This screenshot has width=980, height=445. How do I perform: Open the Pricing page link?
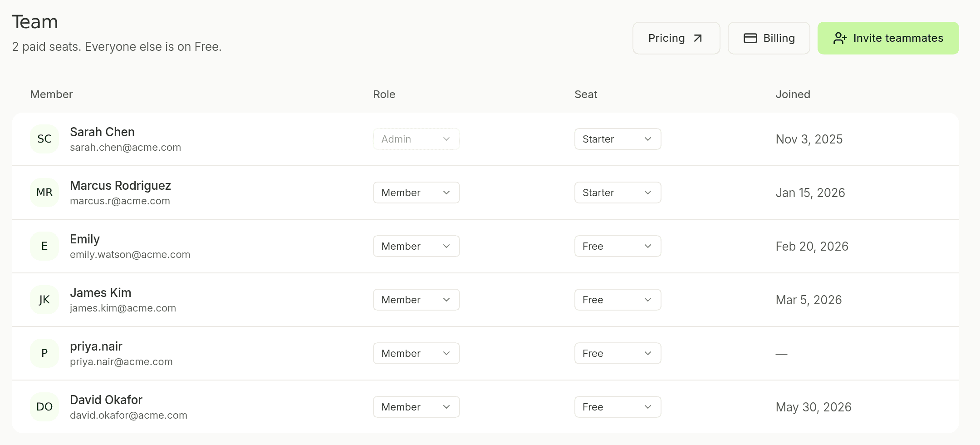pyautogui.click(x=676, y=38)
